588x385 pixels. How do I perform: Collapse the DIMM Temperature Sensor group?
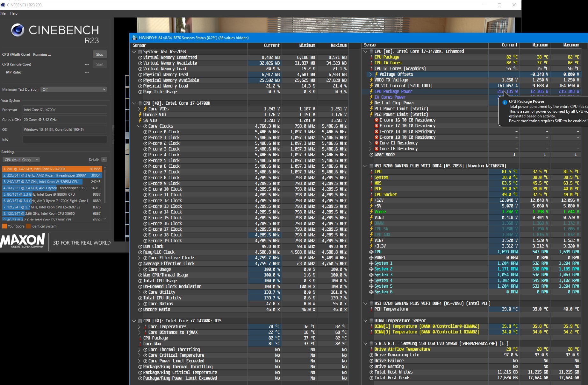point(366,321)
